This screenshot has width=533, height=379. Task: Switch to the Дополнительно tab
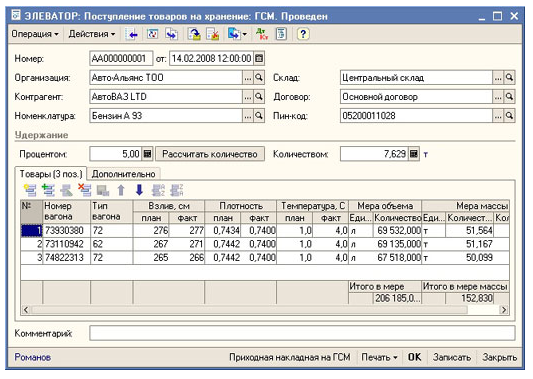click(x=123, y=174)
